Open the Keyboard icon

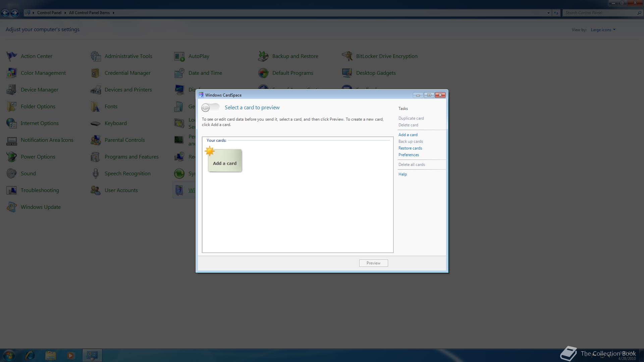click(x=96, y=123)
